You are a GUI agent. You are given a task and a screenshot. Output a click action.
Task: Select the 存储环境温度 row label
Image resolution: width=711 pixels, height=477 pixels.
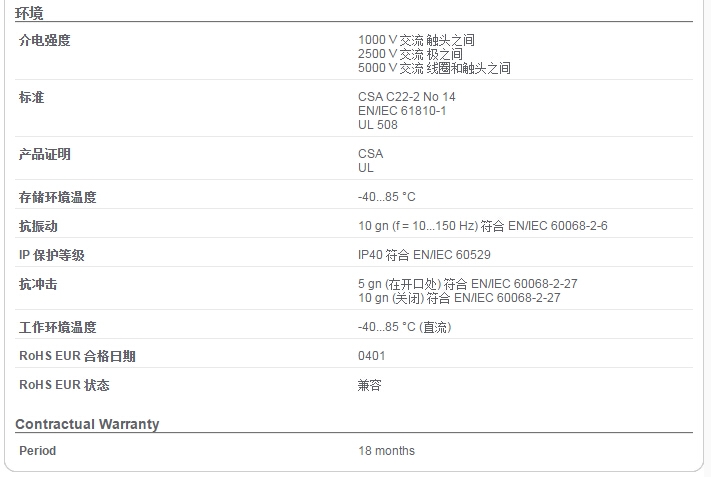pos(58,197)
